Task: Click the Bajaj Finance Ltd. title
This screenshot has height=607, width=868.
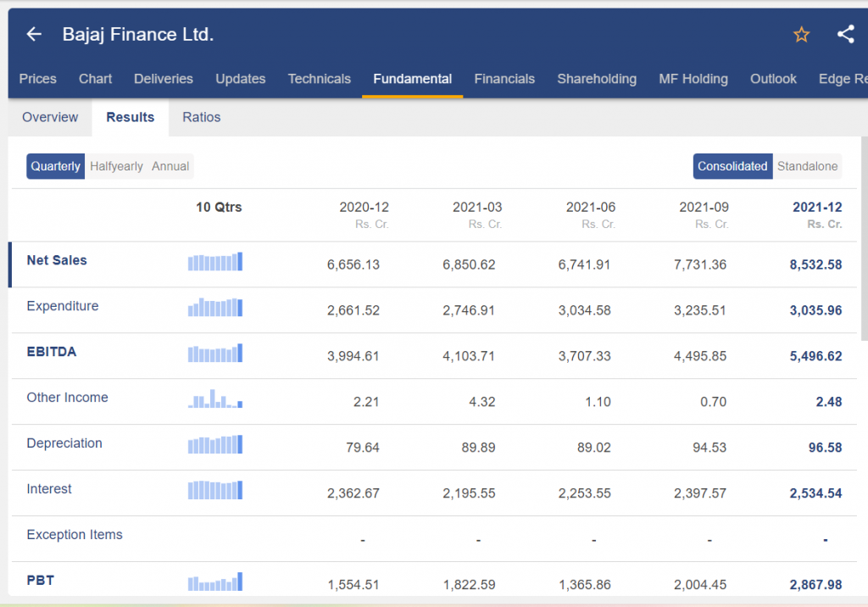Action: pyautogui.click(x=138, y=35)
